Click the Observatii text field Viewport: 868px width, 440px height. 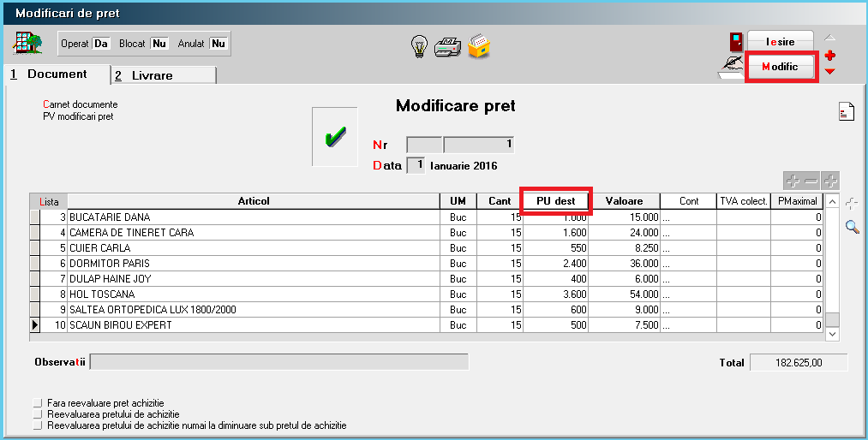[279, 362]
